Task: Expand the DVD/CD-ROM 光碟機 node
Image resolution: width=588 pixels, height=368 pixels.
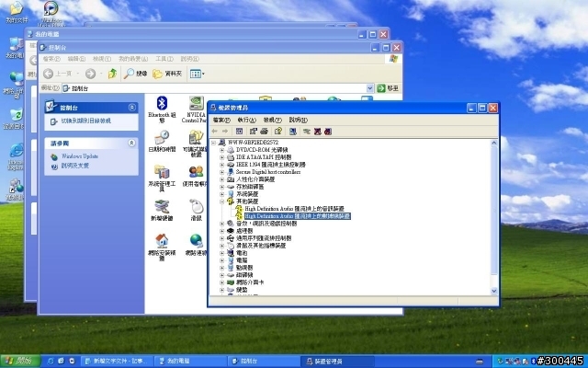Action: [x=221, y=150]
